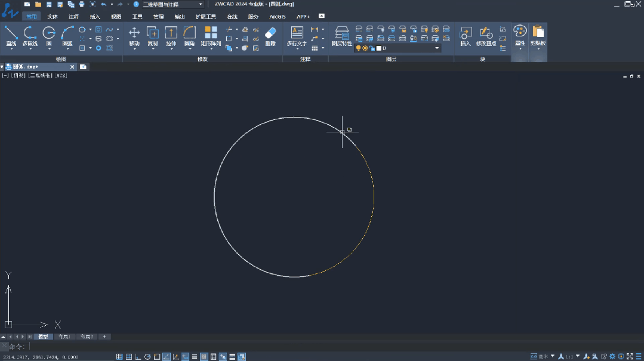Toggle polar tracking in status bar
644x361 pixels.
click(x=147, y=357)
